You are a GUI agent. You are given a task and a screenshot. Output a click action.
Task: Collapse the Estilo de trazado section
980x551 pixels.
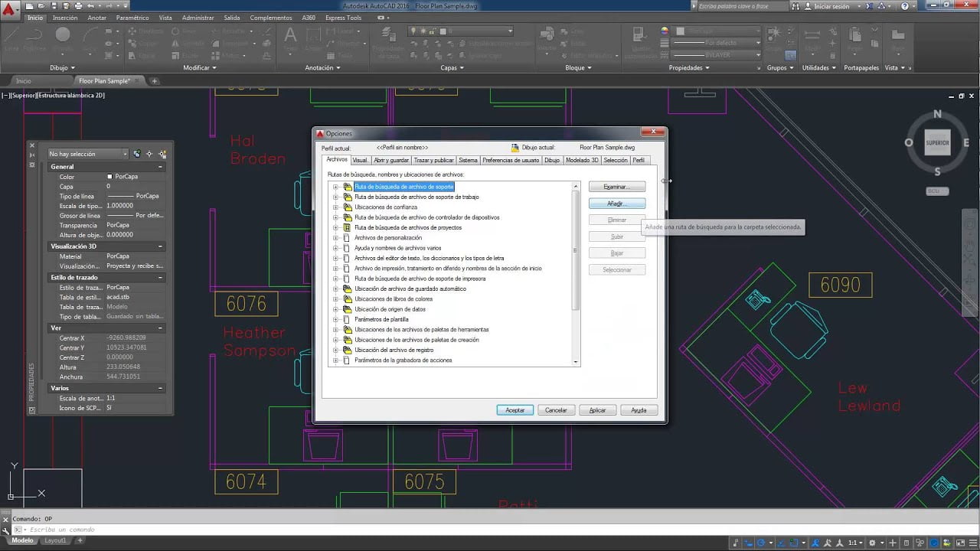[x=160, y=277]
